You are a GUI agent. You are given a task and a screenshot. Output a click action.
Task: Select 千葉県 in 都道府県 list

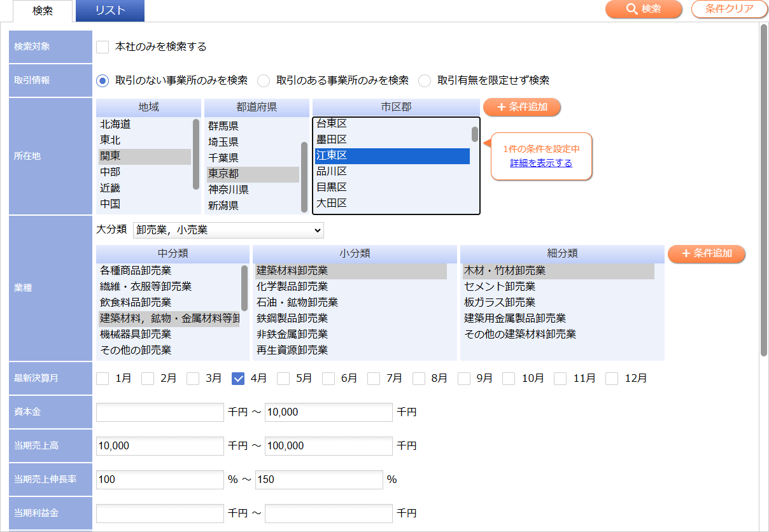(x=253, y=158)
